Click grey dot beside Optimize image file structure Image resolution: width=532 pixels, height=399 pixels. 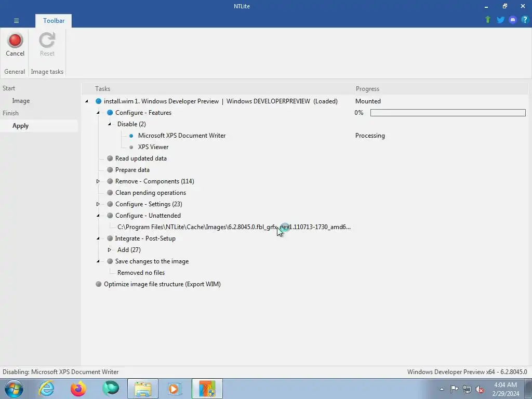[98, 284]
